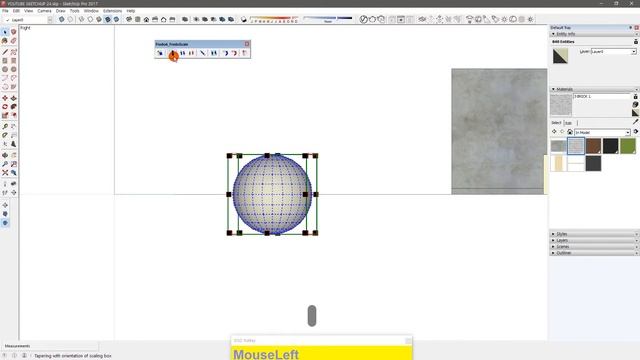Open the Window menu
The image size is (640, 360).
coord(91,11)
